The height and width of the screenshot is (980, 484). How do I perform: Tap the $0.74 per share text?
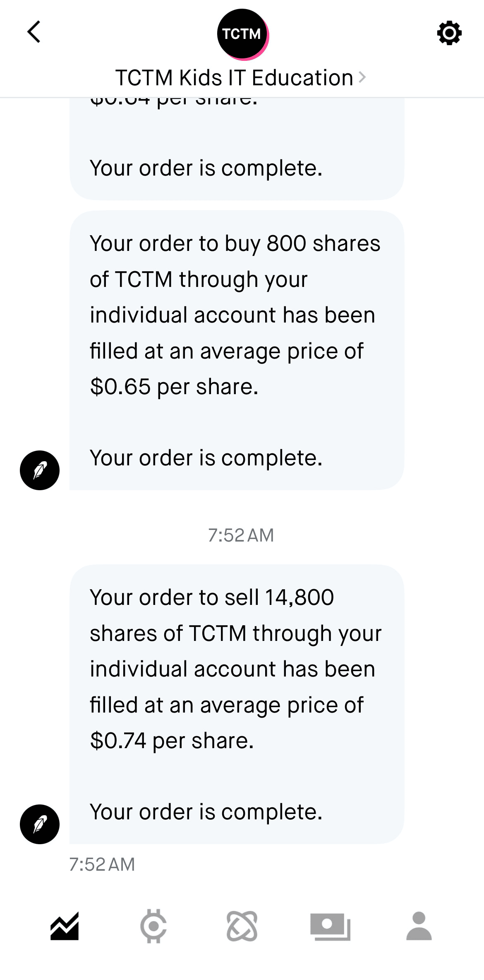coord(172,741)
